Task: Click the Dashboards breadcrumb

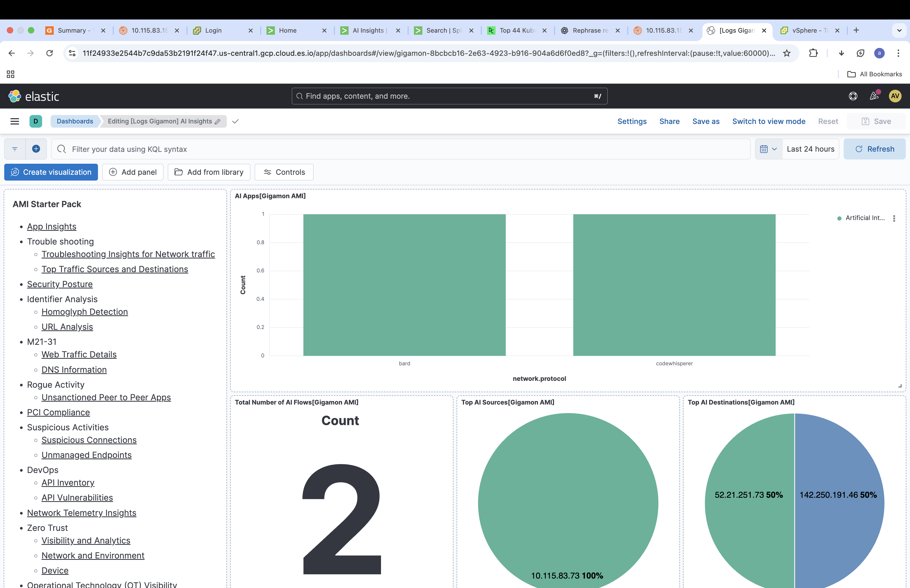Action: coord(75,121)
